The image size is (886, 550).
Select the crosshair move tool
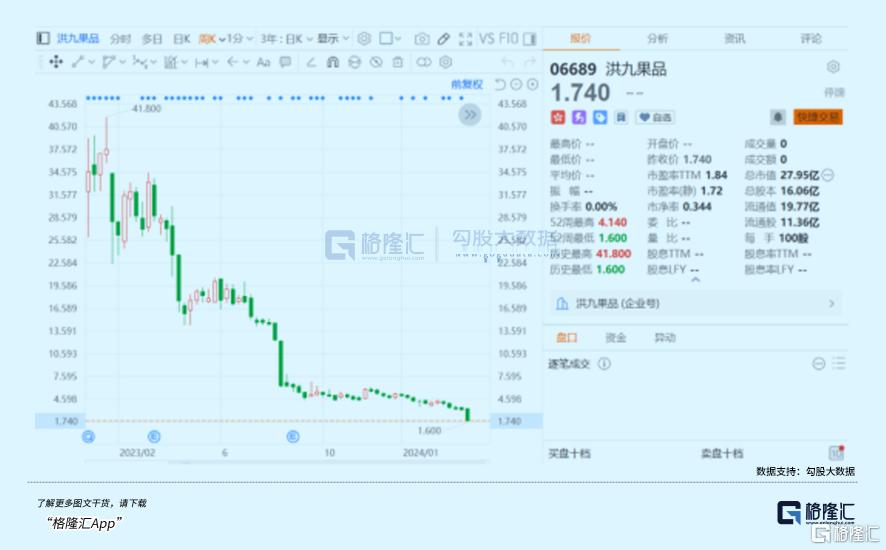[x=56, y=62]
